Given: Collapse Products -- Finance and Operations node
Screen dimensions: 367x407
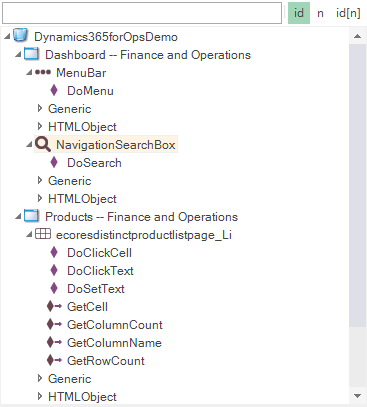Looking at the screenshot, I should pyautogui.click(x=18, y=216).
